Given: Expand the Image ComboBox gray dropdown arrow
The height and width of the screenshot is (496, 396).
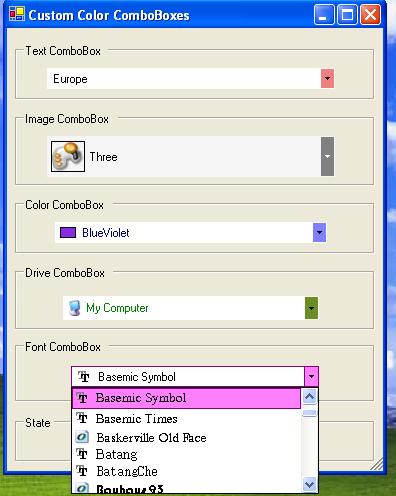Looking at the screenshot, I should tap(327, 156).
